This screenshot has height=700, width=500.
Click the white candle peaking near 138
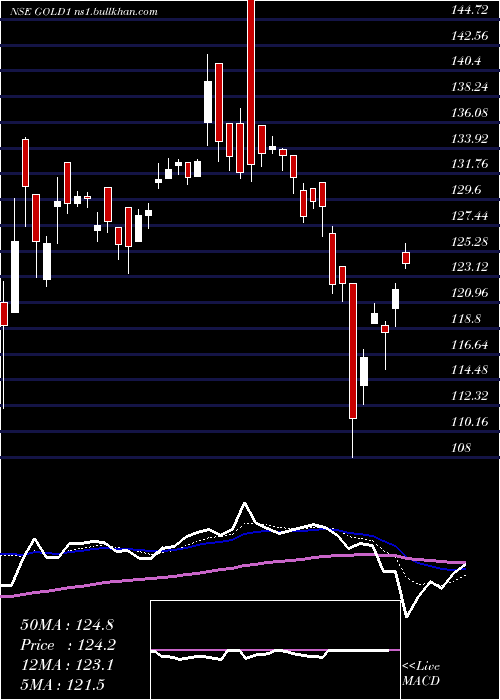tap(208, 102)
